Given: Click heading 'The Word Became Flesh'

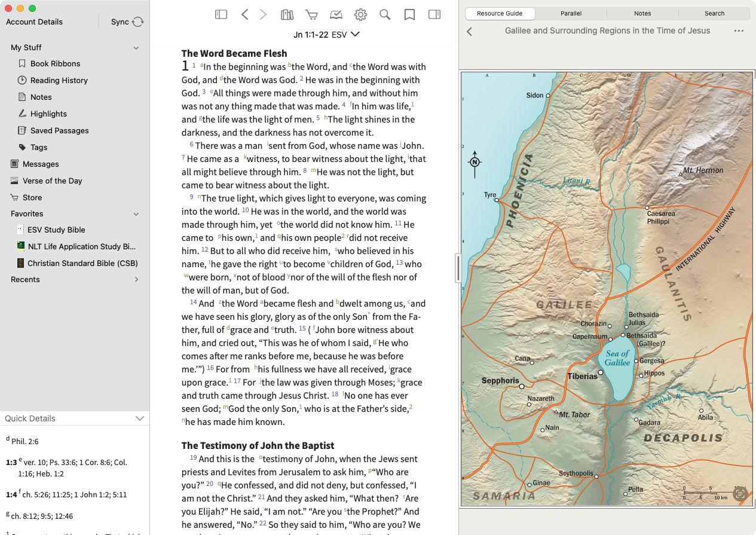Looking at the screenshot, I should [x=234, y=53].
